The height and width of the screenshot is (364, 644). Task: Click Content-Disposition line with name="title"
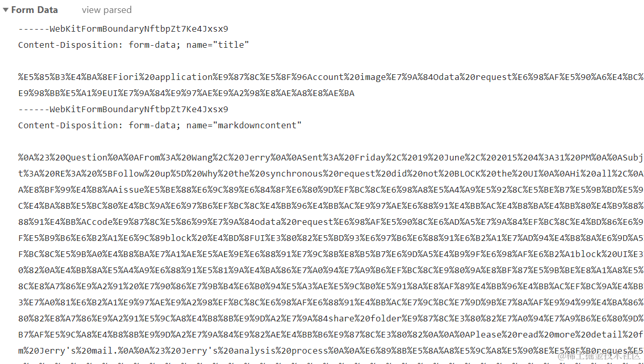[134, 45]
